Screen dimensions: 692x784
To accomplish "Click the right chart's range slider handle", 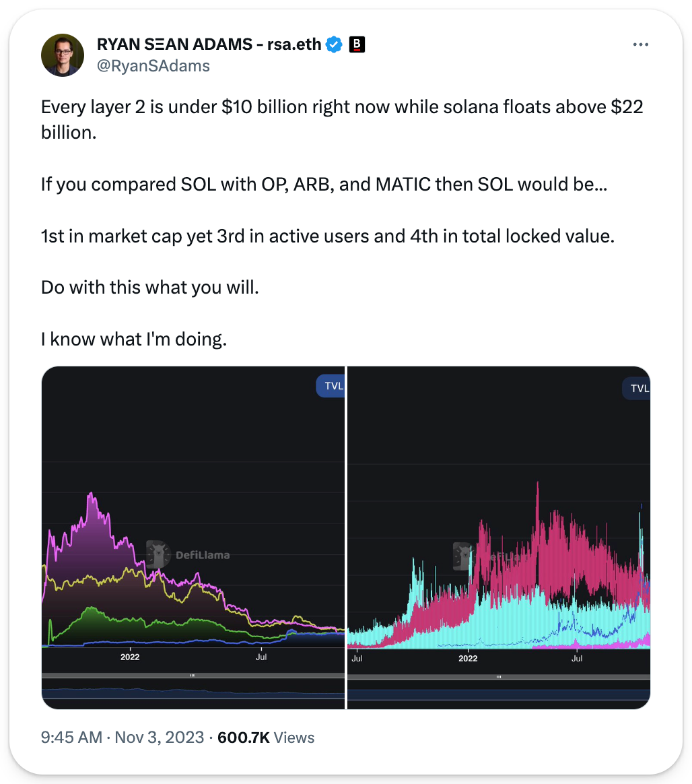I will pos(498,677).
